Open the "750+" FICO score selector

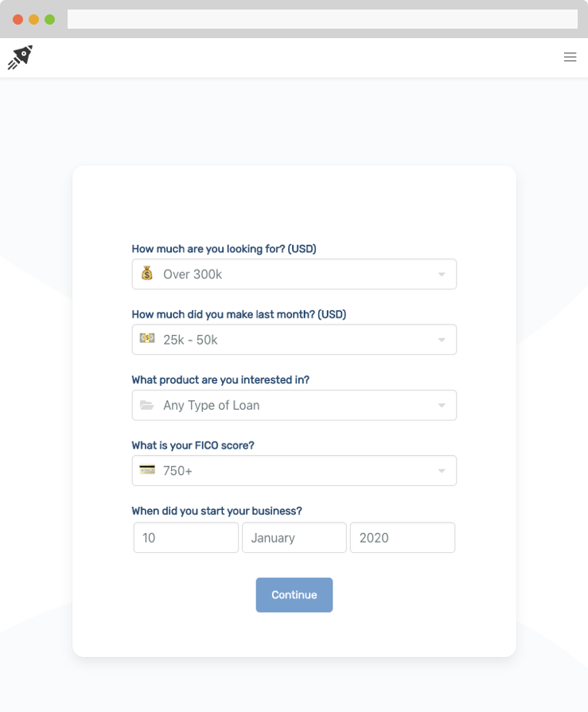click(294, 470)
